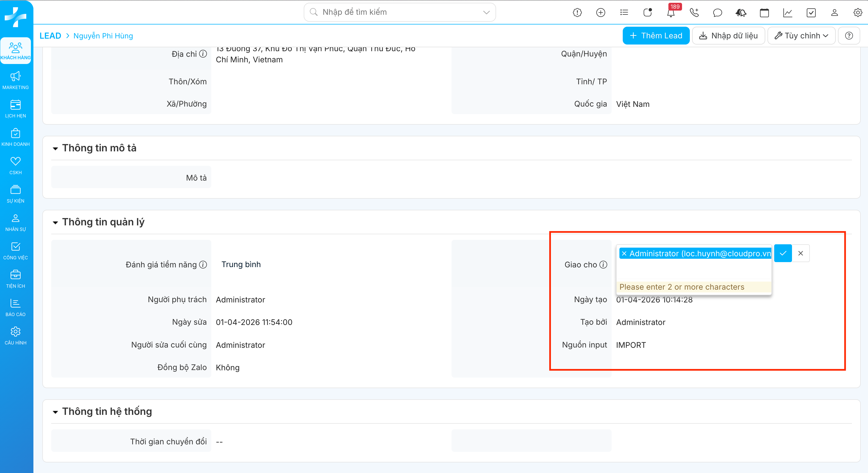Screen dimensions: 868x473
Task: Click the help question mark icon
Action: pos(849,36)
